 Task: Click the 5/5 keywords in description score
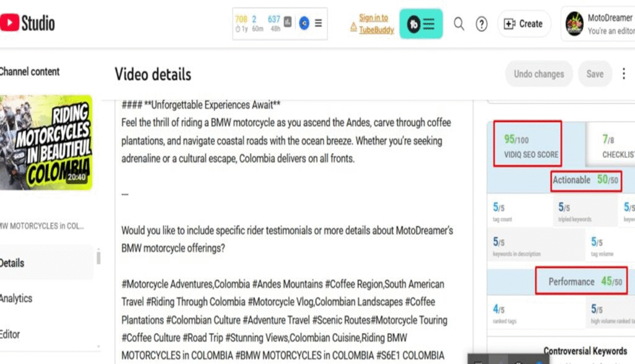(517, 246)
